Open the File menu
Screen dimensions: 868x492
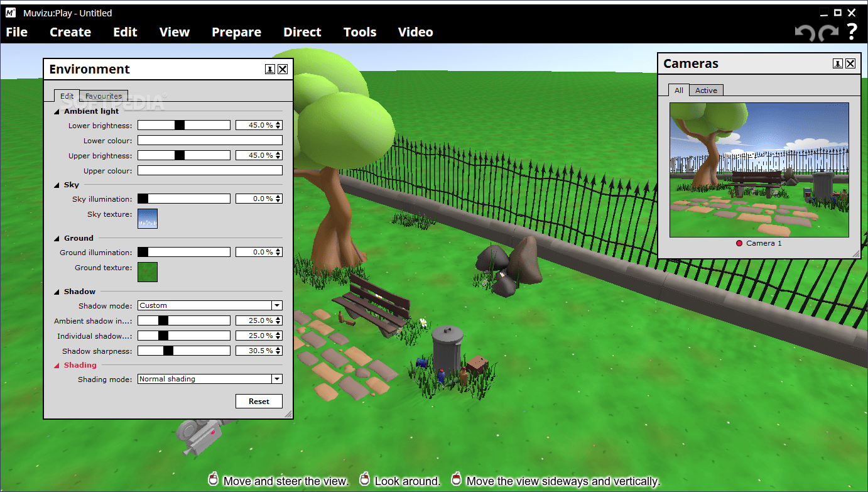(x=17, y=32)
